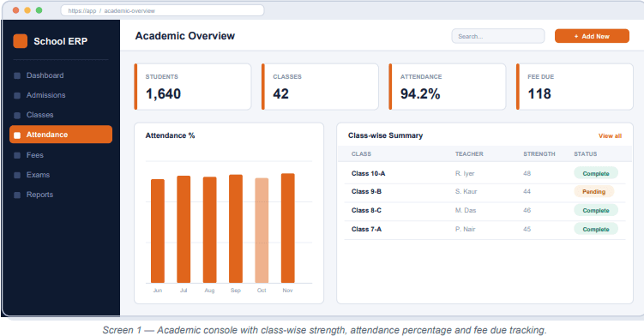Open the Students 1,640 card

193,87
